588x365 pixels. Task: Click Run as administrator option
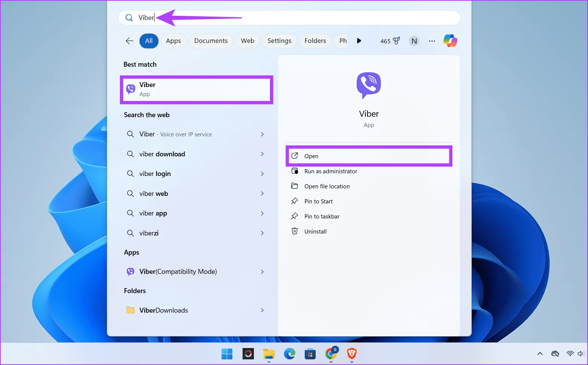click(x=331, y=171)
